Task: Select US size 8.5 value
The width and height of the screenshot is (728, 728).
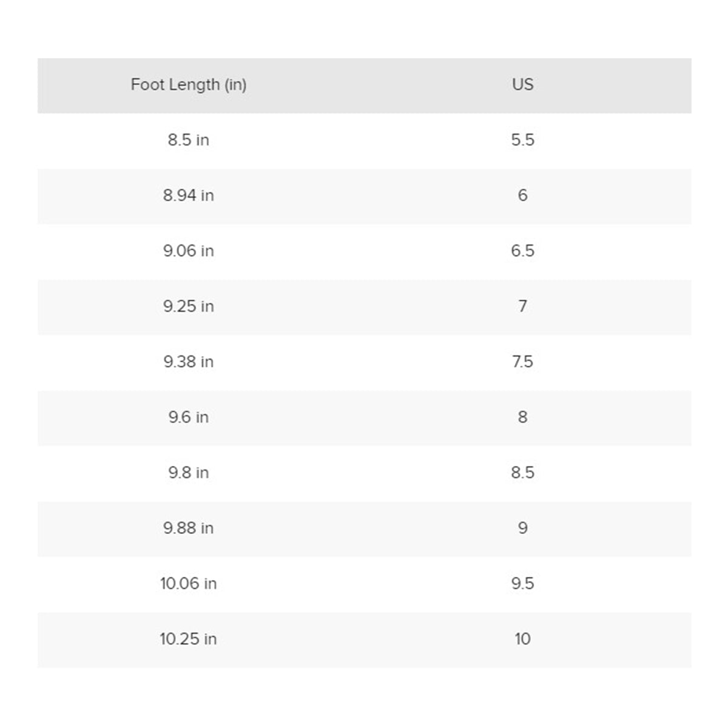Action: [522, 473]
